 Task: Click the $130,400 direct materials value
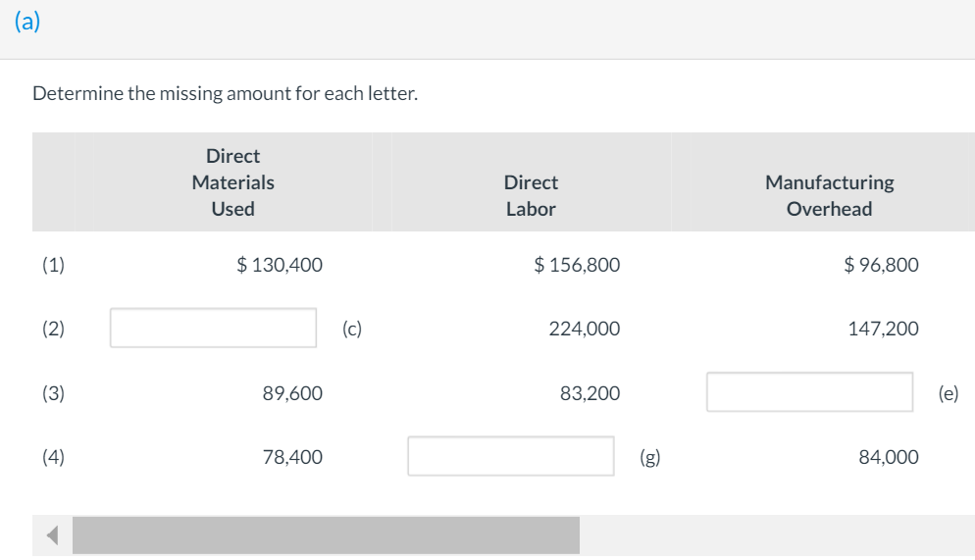click(x=280, y=264)
